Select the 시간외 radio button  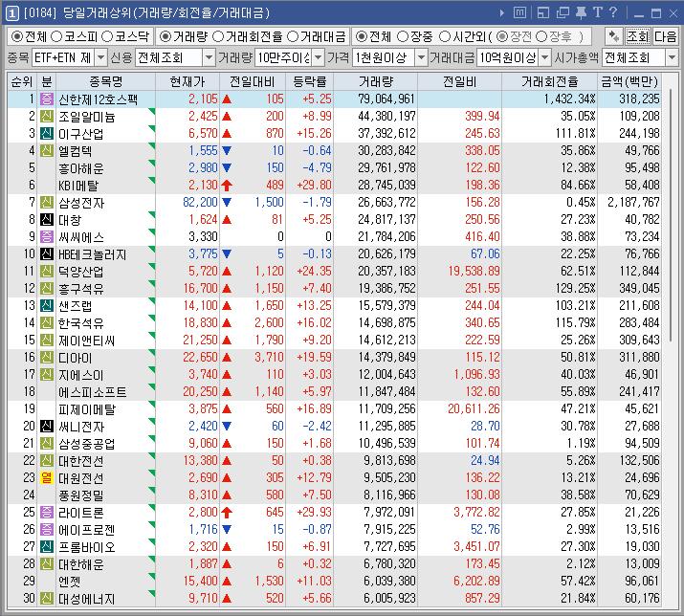point(444,36)
